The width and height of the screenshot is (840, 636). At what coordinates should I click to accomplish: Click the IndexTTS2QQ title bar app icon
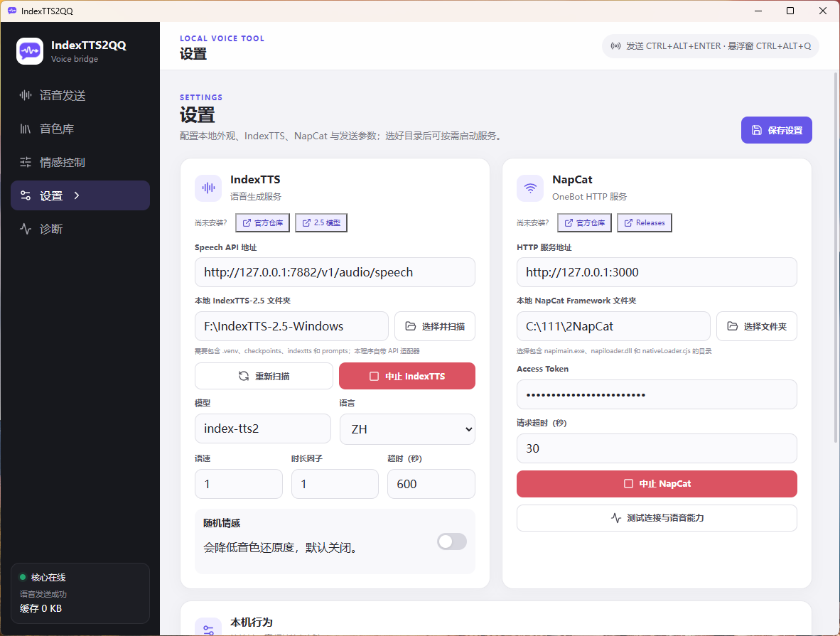coord(12,11)
